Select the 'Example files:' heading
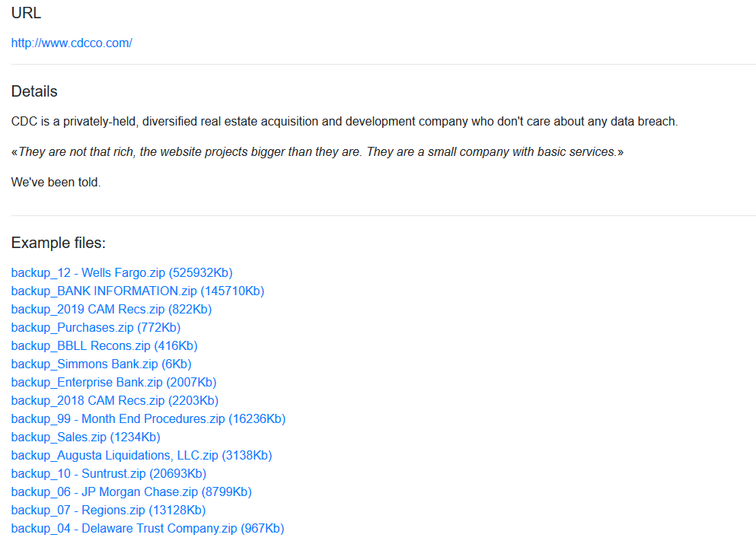756x544 pixels. [59, 243]
